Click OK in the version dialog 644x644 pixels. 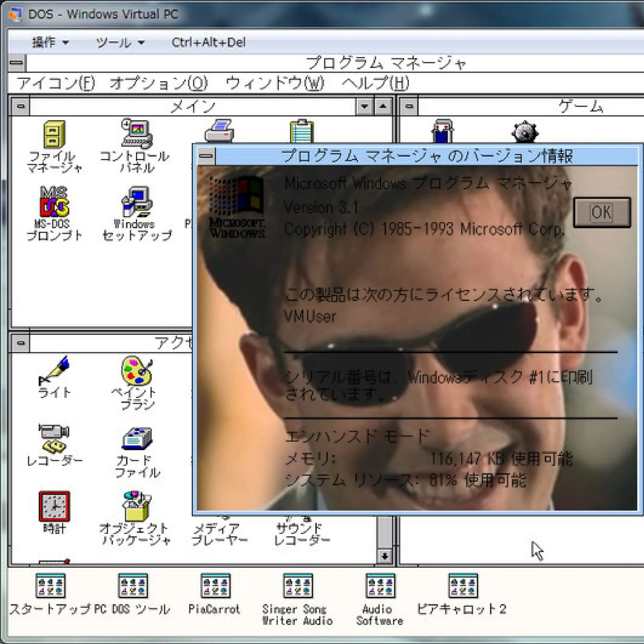[x=602, y=212]
